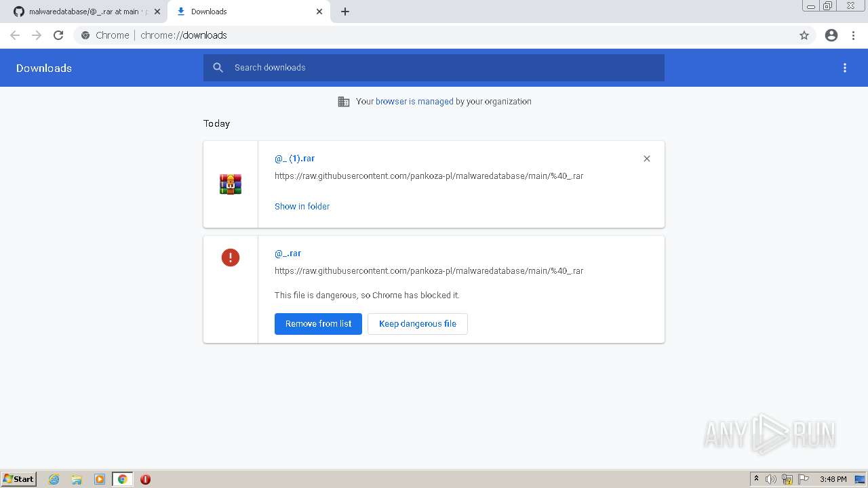Click the Downloads page title
The width and height of the screenshot is (868, 488).
[x=44, y=68]
